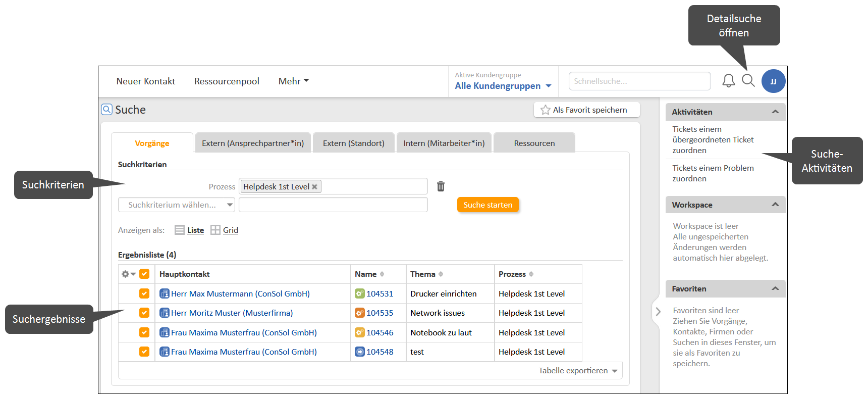Uncheck row for ticket 104548
868x394 pixels.
[x=144, y=352]
